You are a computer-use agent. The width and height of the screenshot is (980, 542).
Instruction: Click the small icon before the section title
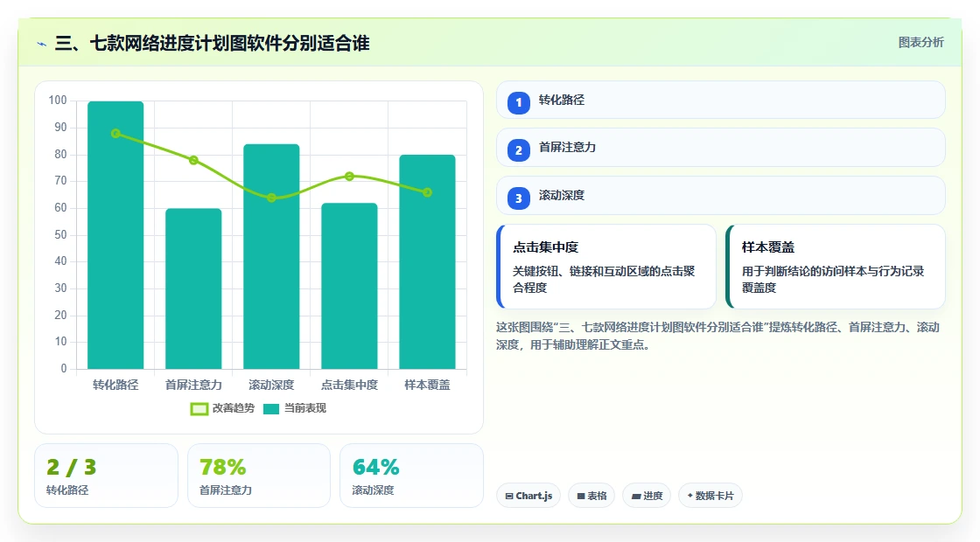tap(42, 44)
